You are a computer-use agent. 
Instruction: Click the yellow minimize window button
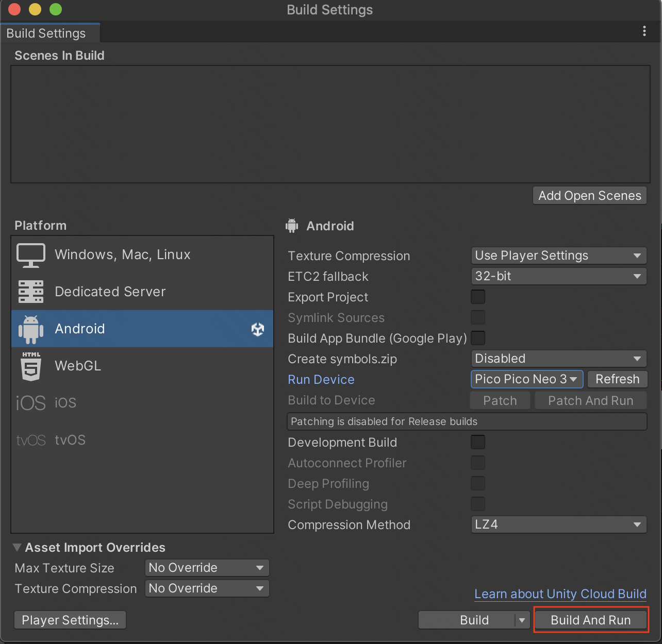35,9
